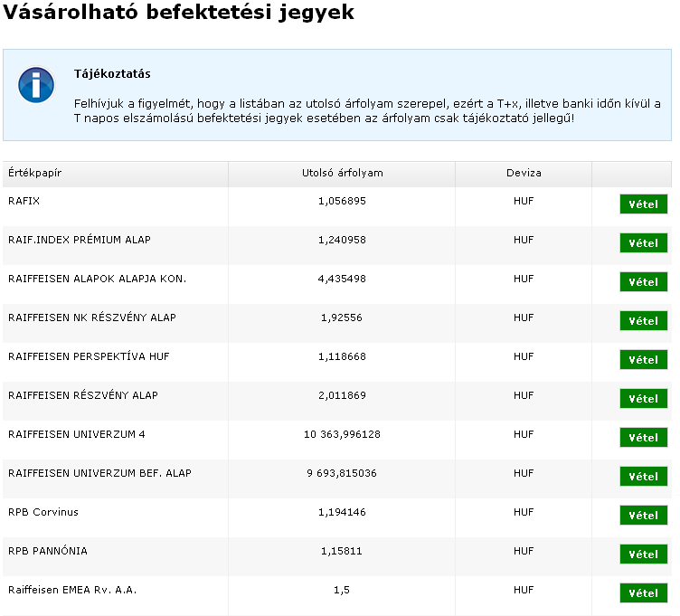Click the rate value 1,92556
This screenshot has height=616, width=680.
click(x=342, y=317)
